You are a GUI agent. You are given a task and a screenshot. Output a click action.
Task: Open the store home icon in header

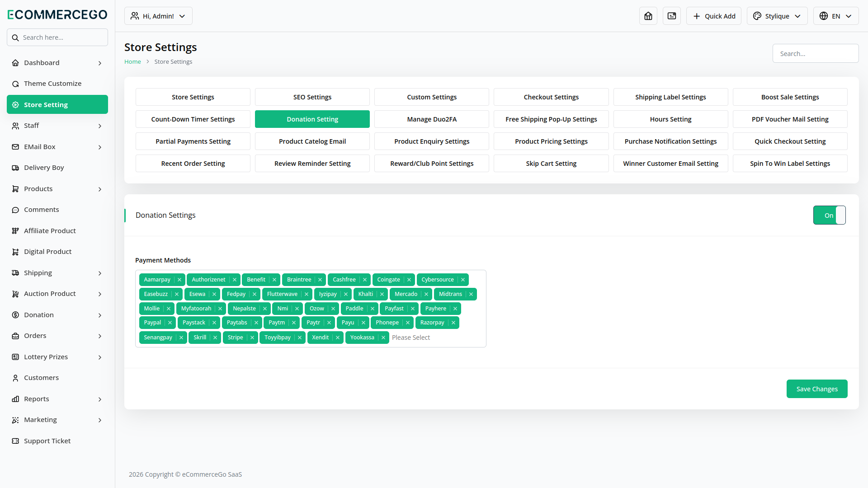pyautogui.click(x=648, y=16)
